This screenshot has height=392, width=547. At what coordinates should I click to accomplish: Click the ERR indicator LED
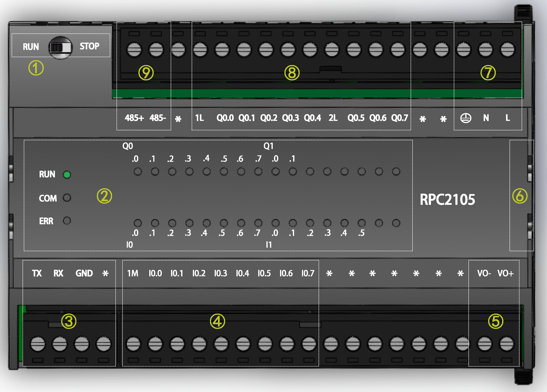tap(67, 221)
